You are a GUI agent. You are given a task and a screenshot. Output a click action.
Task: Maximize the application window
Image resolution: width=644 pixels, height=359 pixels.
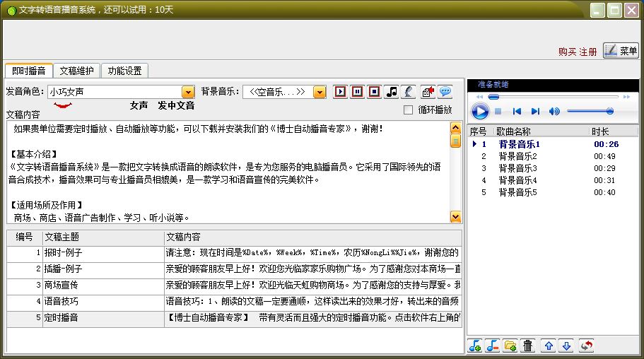point(614,10)
